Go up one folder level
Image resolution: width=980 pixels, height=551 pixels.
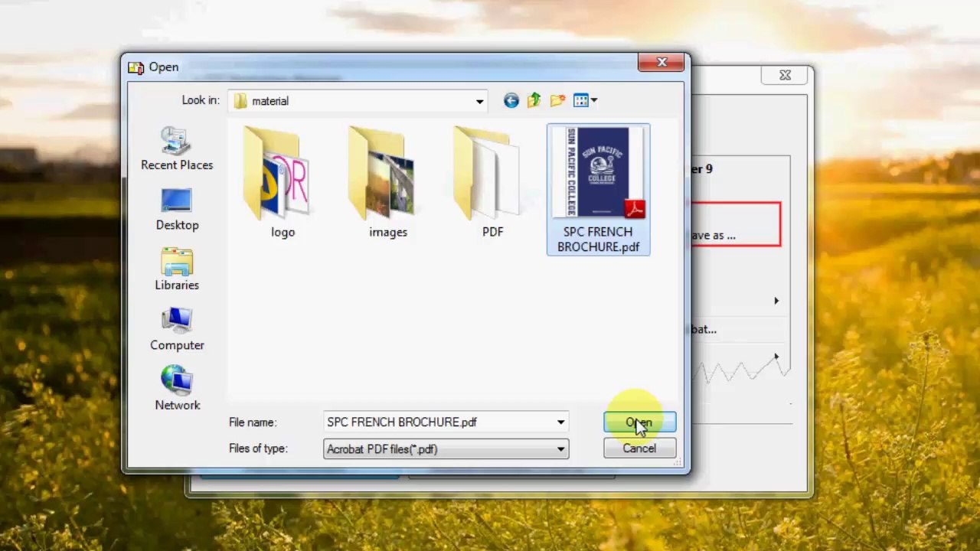pos(534,100)
